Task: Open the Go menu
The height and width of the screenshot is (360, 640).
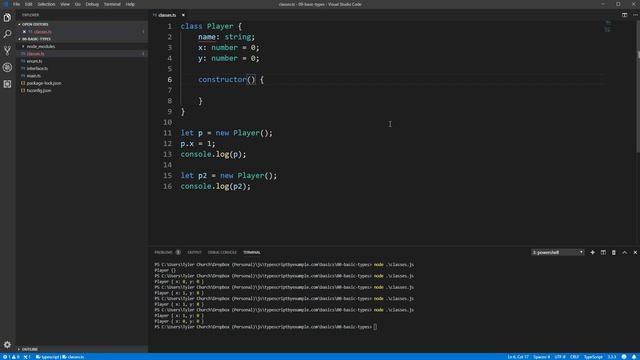Action: tap(78, 4)
